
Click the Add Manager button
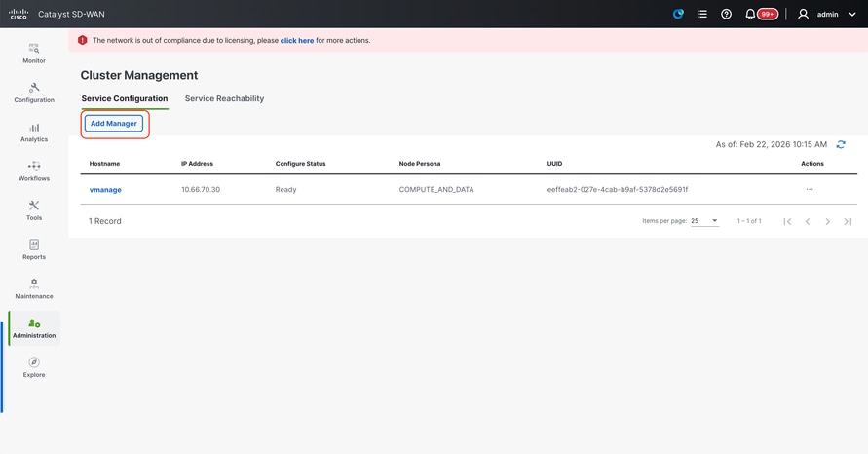[x=114, y=124]
